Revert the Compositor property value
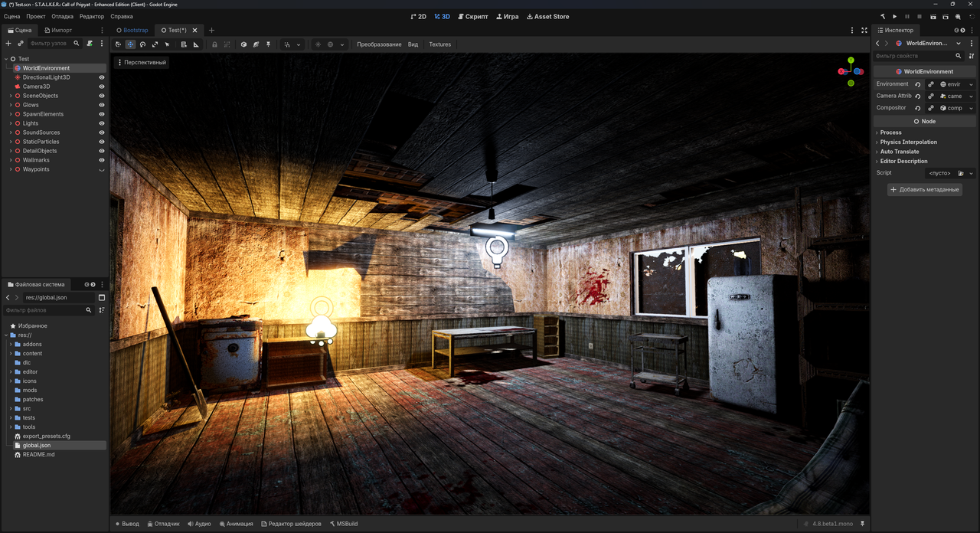 pyautogui.click(x=918, y=108)
